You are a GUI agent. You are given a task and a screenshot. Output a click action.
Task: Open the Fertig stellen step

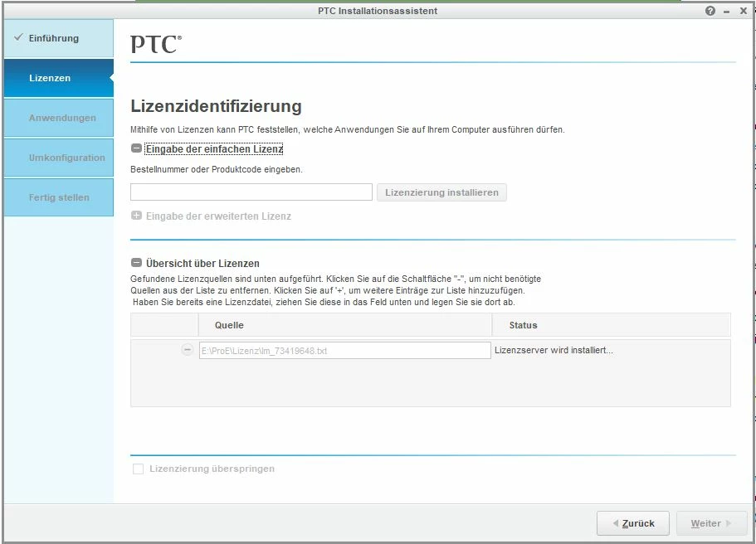tap(59, 197)
